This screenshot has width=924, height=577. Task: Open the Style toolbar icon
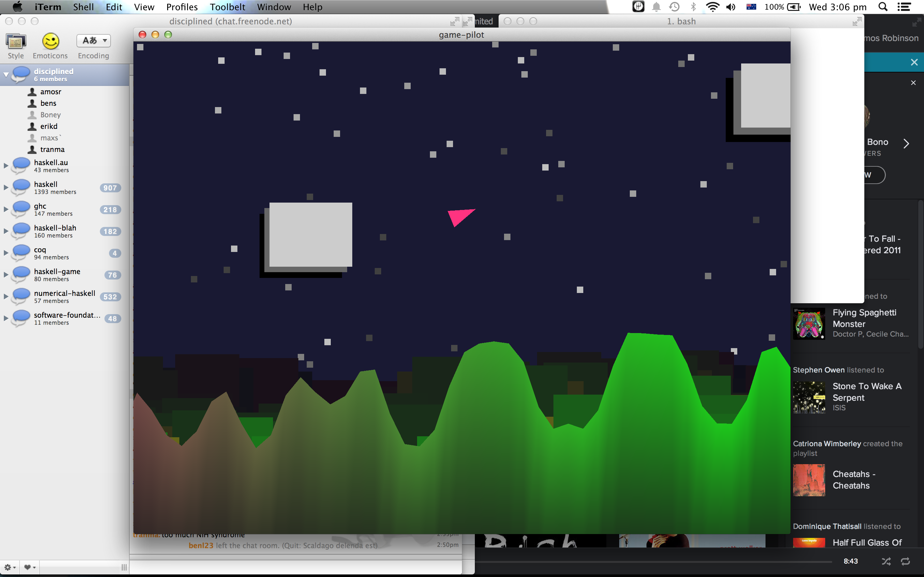coord(16,42)
